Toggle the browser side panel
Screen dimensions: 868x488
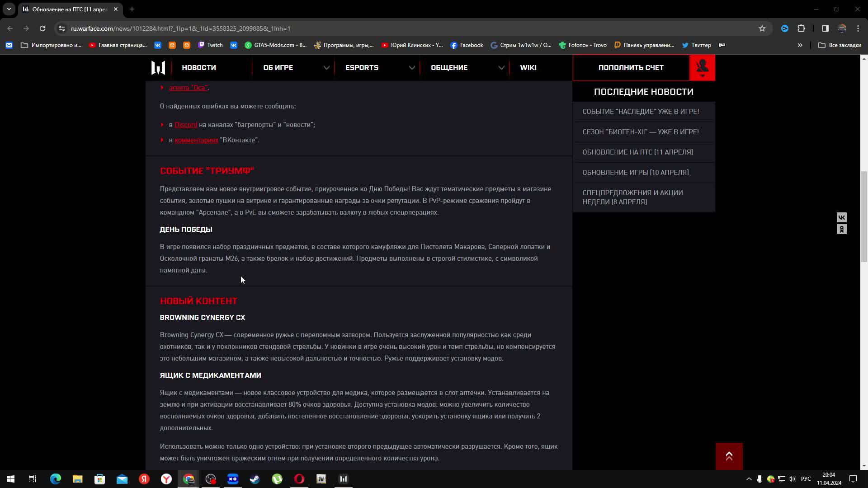coord(825,28)
